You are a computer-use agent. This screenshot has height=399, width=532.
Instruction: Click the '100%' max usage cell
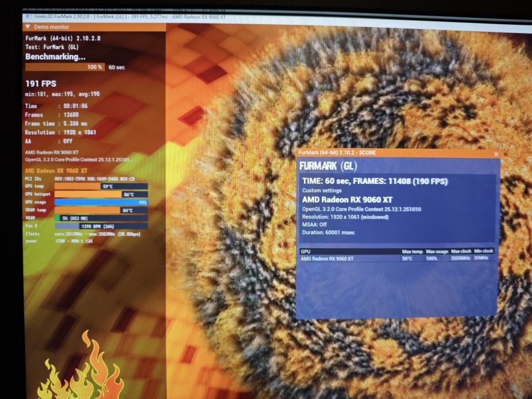tap(431, 258)
